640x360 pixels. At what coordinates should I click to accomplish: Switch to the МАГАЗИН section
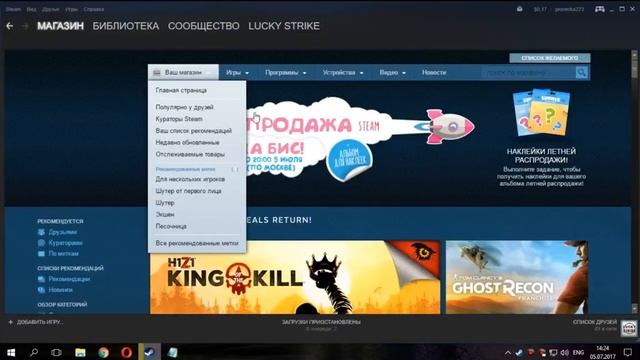(x=60, y=26)
